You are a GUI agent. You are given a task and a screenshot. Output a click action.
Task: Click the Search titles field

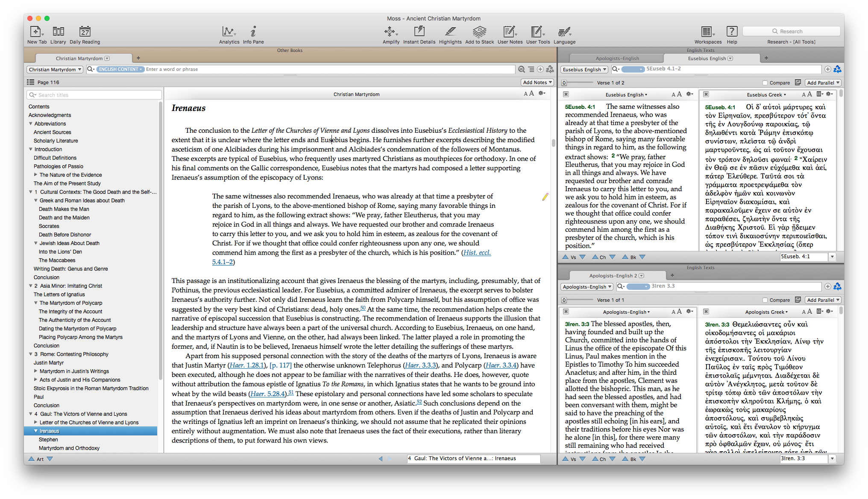[x=94, y=95]
